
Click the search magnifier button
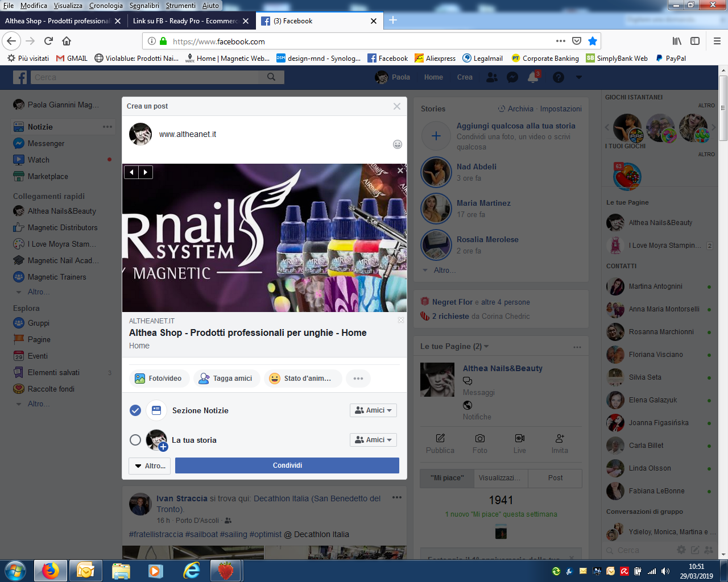click(271, 77)
